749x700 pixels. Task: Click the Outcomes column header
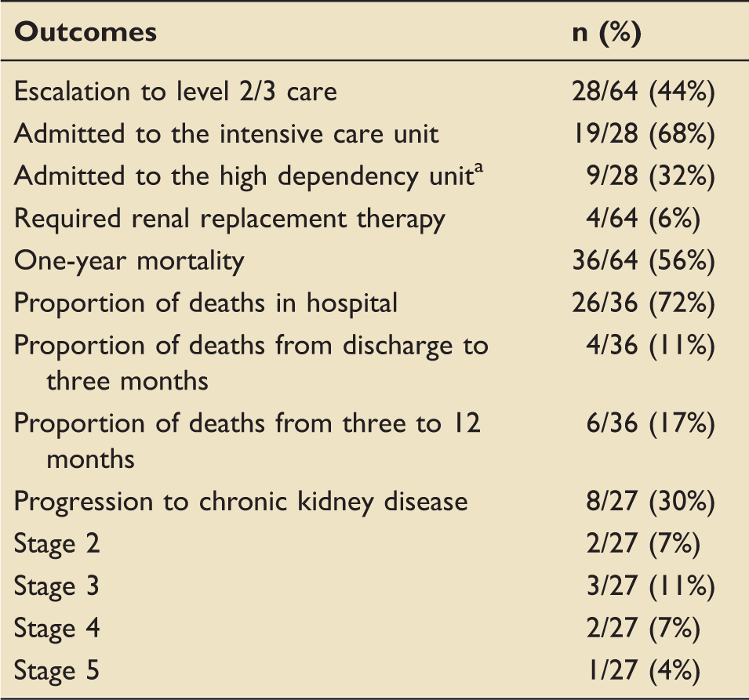[85, 32]
